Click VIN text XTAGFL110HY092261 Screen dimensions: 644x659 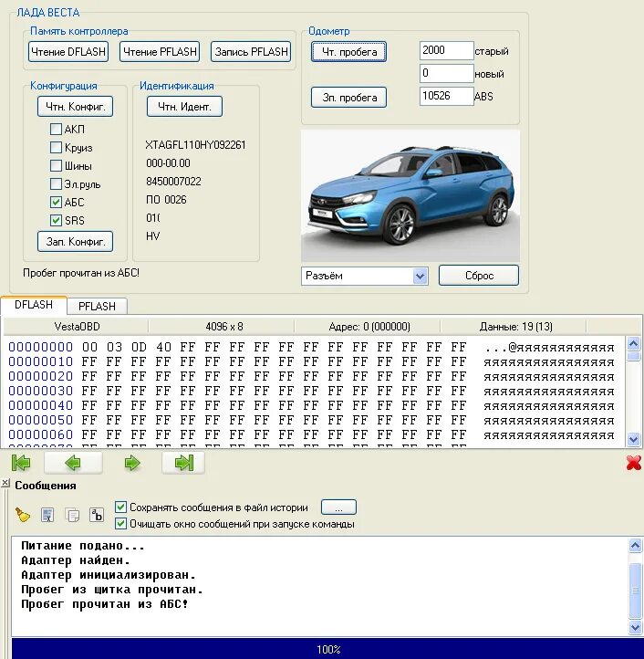195,145
